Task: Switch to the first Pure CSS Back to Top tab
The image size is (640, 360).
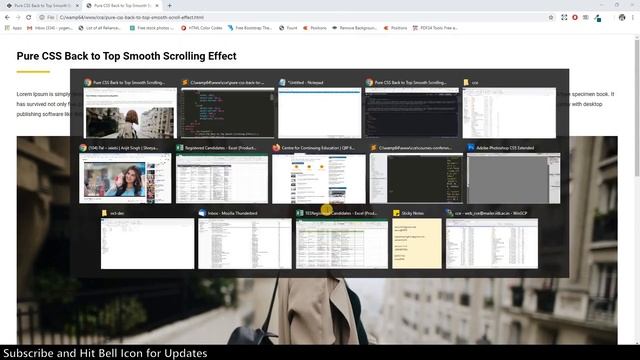Action: pyautogui.click(x=42, y=6)
